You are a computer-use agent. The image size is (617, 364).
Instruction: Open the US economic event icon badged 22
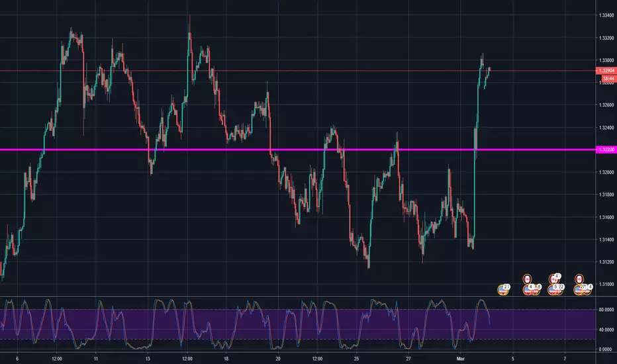[x=559, y=291]
